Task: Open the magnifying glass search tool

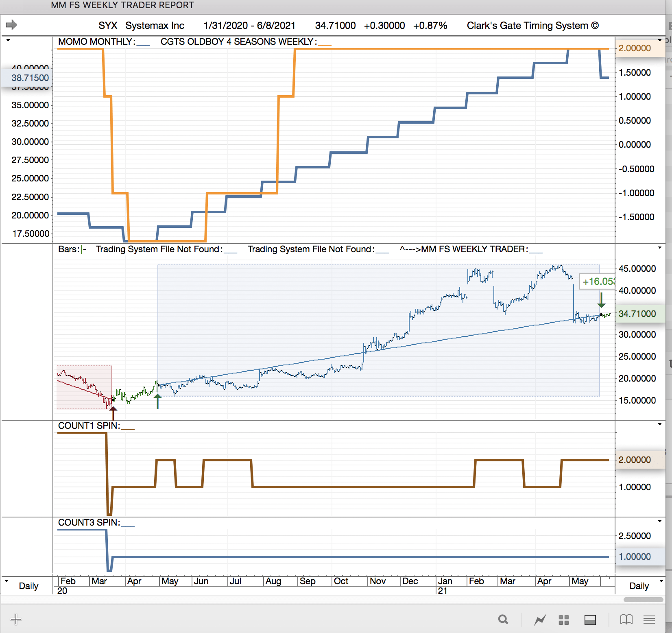Action: 503,620
